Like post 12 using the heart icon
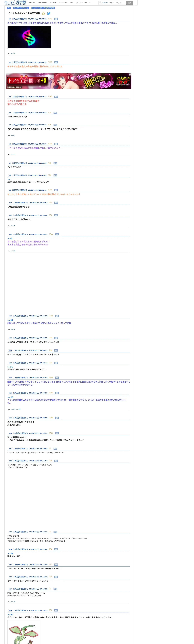Screen dimensions: 194x644 pos(50,234)
